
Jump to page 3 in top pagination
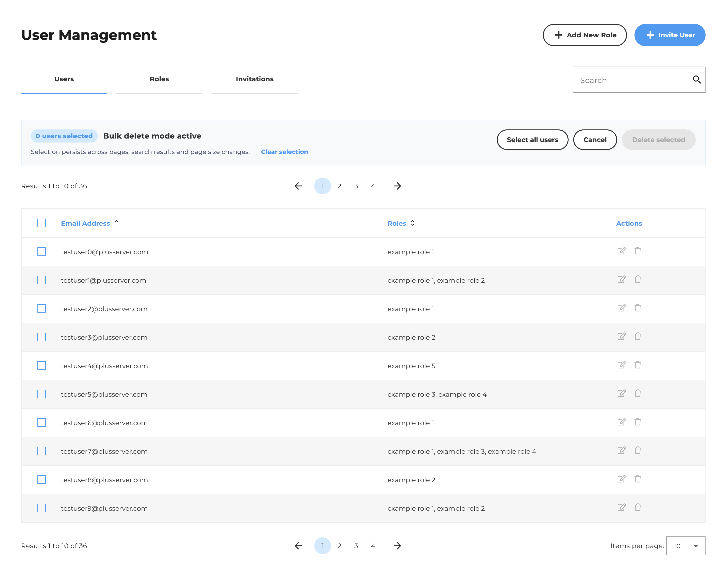tap(356, 186)
